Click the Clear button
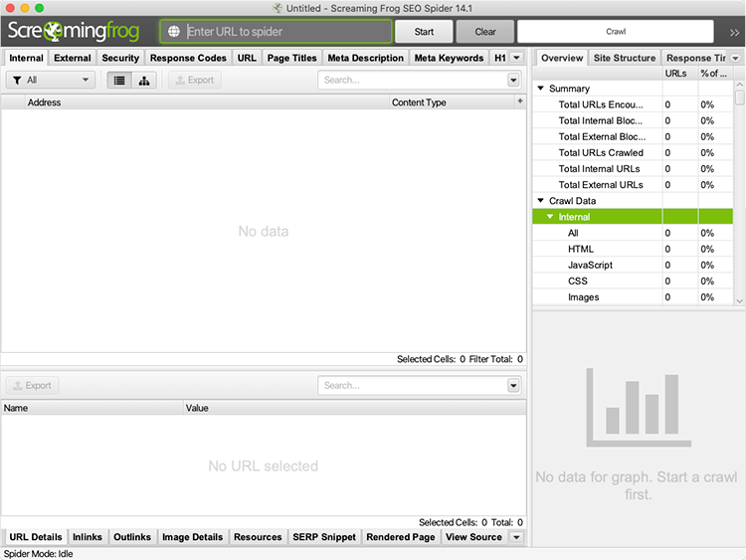 pyautogui.click(x=485, y=32)
